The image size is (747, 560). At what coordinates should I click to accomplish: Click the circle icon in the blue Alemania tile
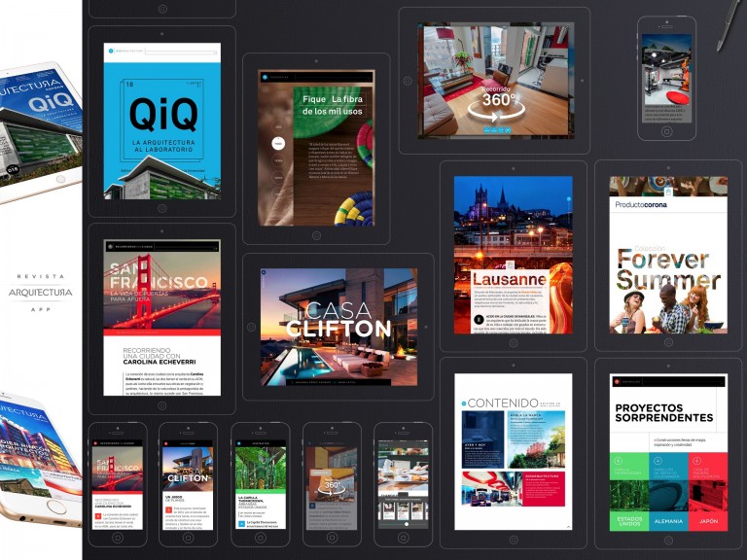click(658, 461)
